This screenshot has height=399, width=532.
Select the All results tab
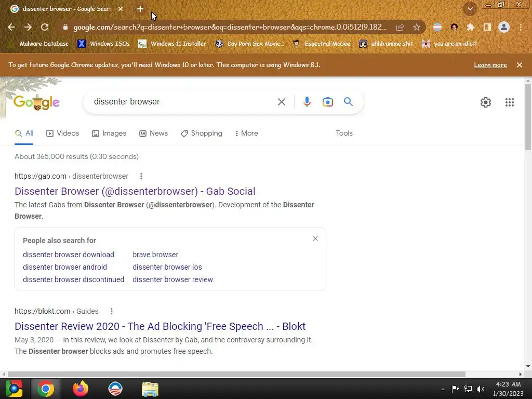coord(24,134)
